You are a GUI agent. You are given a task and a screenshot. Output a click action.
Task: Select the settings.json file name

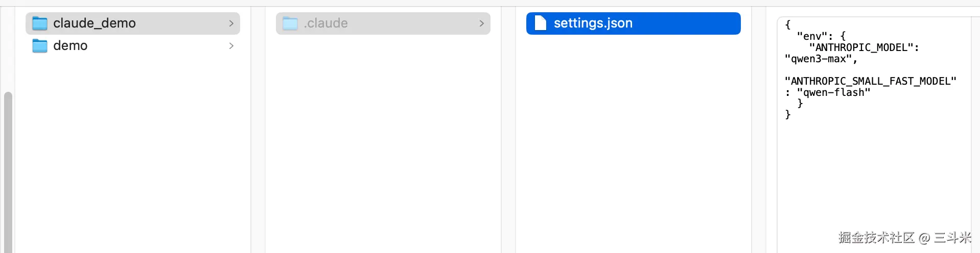(x=593, y=23)
